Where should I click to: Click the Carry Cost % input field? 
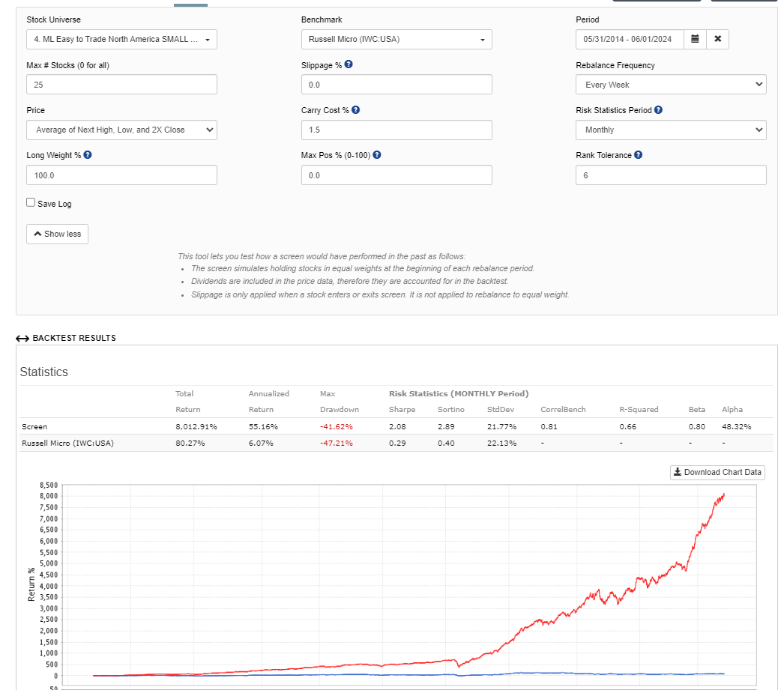point(396,130)
